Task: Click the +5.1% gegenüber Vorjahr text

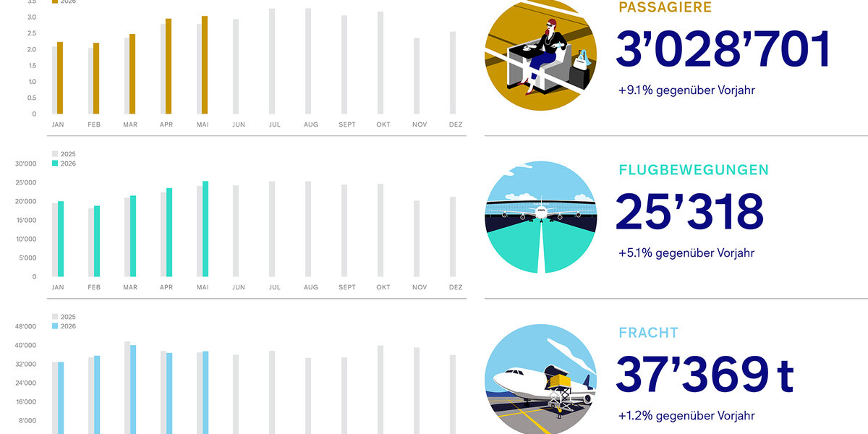Action: coord(686,253)
